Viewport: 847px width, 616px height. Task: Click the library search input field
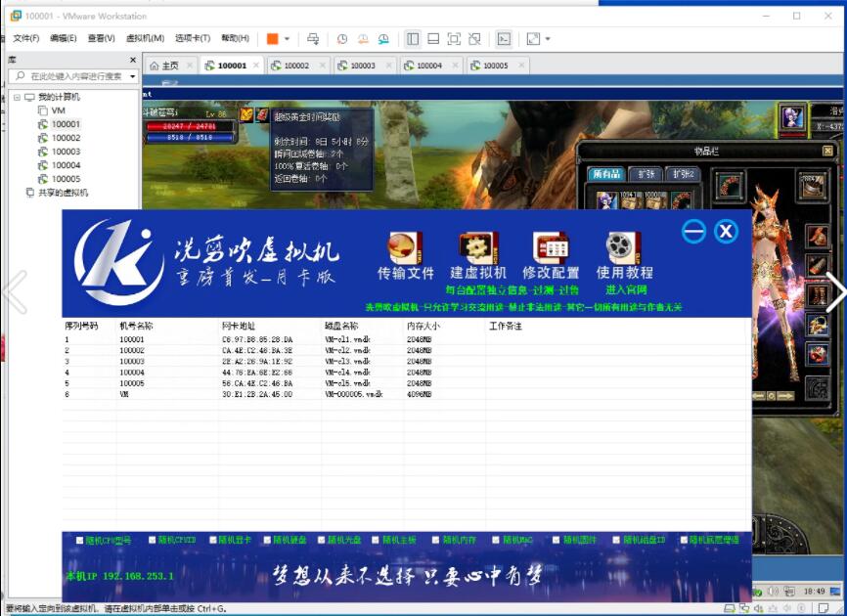tap(75, 76)
